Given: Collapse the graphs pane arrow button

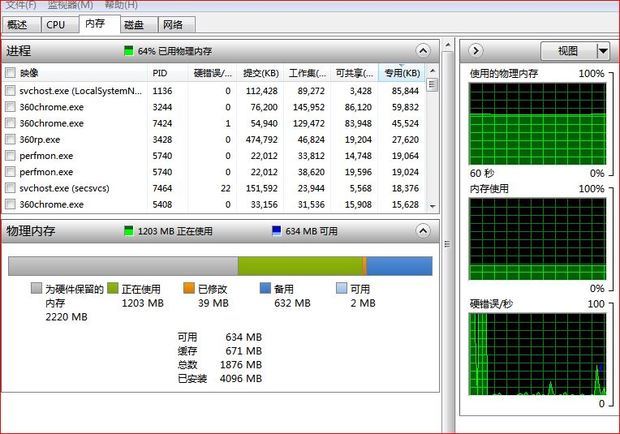Looking at the screenshot, I should pos(476,51).
